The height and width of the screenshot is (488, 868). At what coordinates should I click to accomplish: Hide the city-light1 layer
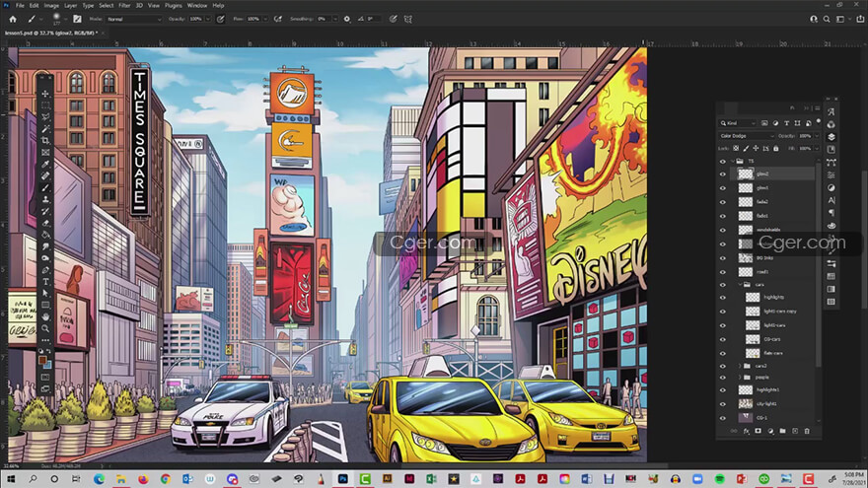(722, 404)
